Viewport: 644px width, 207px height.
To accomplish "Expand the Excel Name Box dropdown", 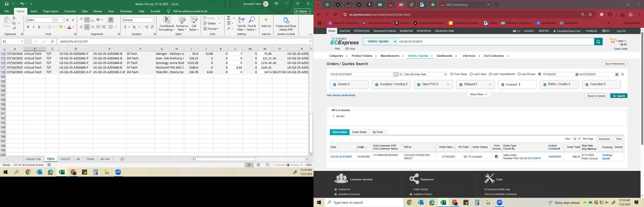I will [22, 41].
